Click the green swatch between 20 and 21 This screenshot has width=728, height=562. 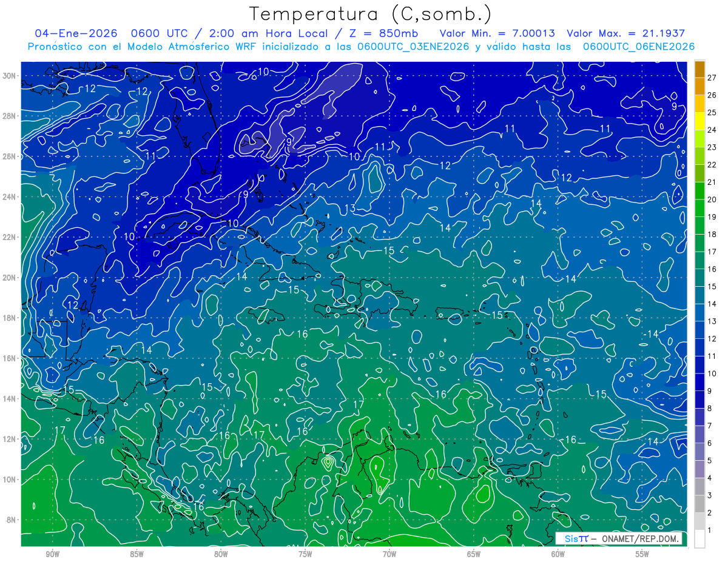699,191
